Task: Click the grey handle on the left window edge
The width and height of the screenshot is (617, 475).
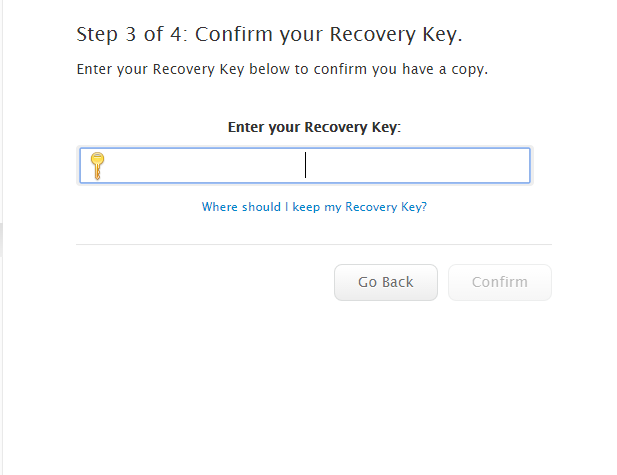Action: pos(1,240)
